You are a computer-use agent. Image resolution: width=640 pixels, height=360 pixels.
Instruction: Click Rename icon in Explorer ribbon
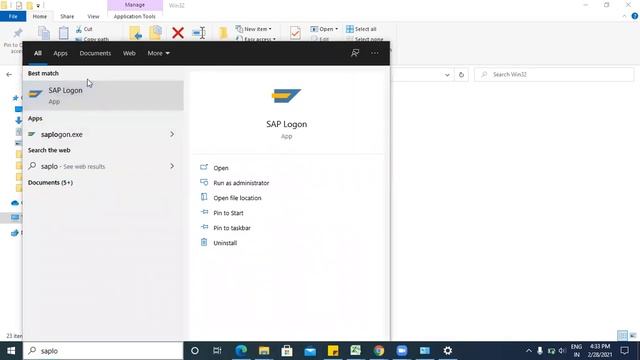[x=199, y=33]
